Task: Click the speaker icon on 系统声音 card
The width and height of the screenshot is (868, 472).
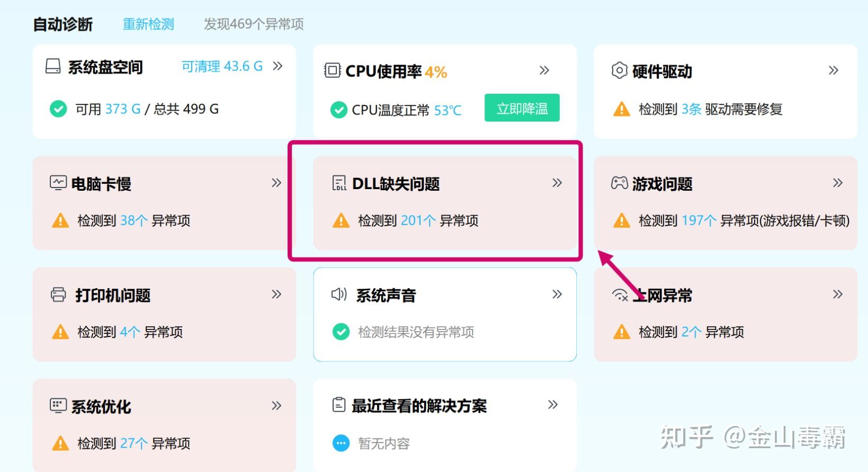Action: (338, 295)
